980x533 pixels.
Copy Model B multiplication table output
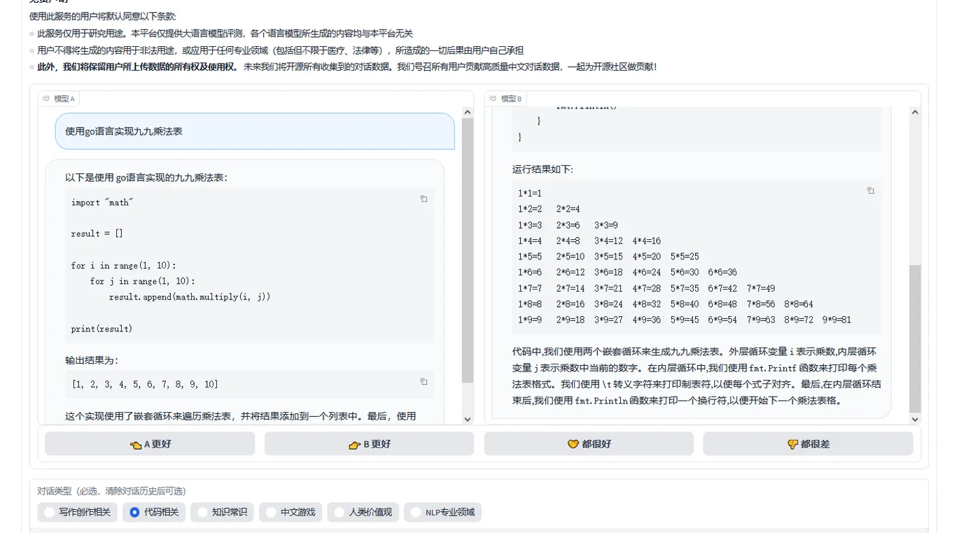871,191
